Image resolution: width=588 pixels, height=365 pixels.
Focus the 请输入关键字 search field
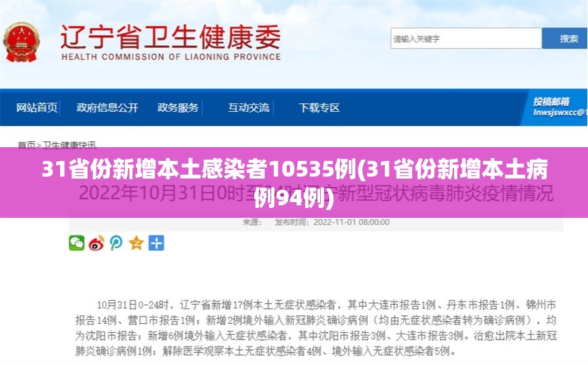pos(466,39)
